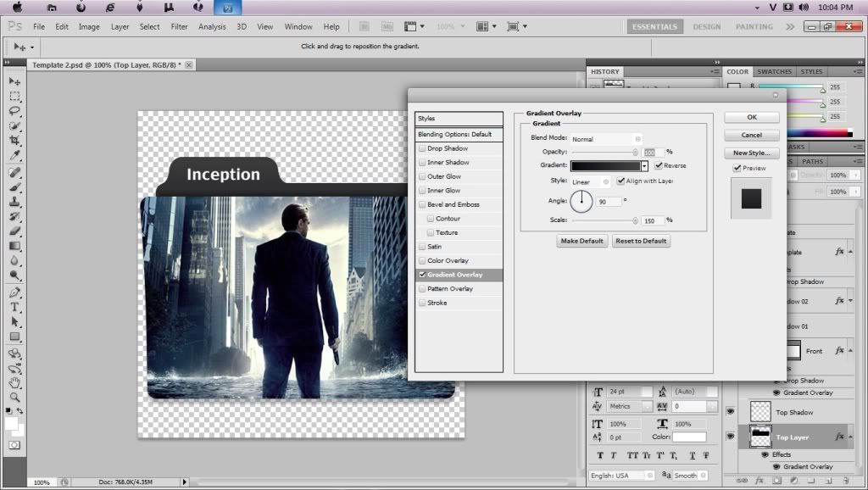Click Create new layer icon
Screen dimensions: 868x490
[x=829, y=481]
